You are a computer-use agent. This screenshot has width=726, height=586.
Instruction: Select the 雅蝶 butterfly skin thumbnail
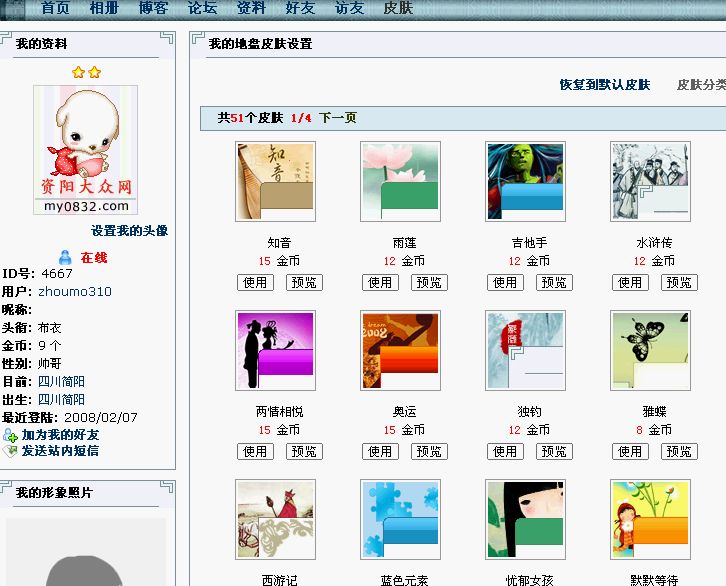tap(651, 350)
